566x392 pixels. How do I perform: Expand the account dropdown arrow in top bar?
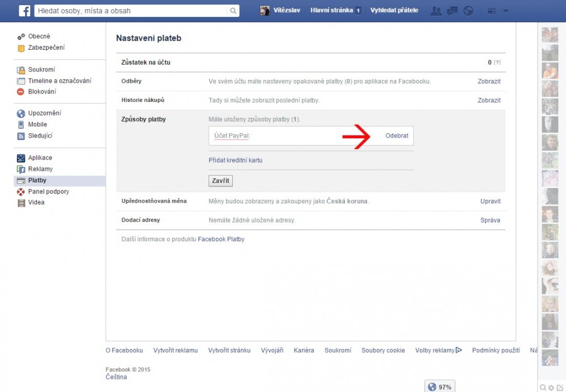click(x=505, y=11)
